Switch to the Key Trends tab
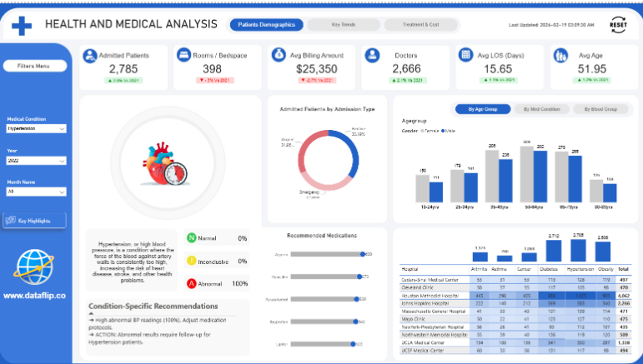 pos(343,25)
